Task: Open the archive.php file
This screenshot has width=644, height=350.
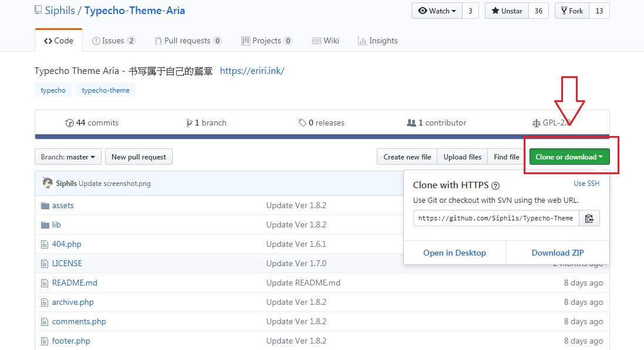Action: click(73, 303)
